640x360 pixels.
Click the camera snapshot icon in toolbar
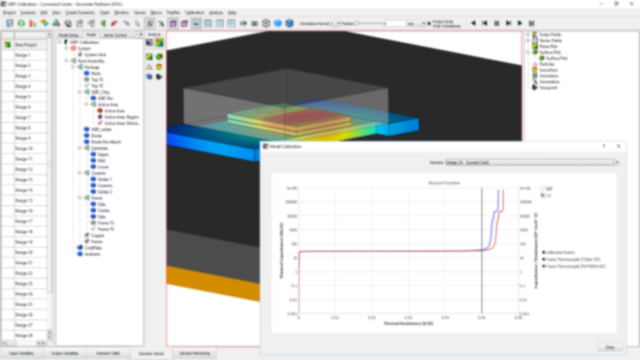pos(255,23)
